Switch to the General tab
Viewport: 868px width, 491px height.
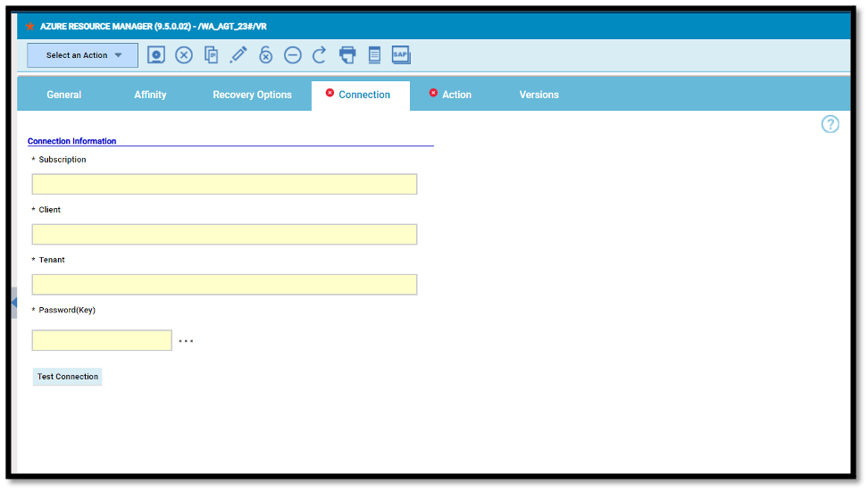pos(63,95)
